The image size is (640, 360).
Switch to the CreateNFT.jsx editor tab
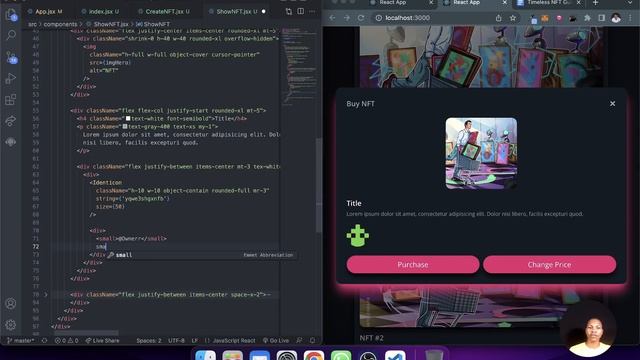[164, 11]
